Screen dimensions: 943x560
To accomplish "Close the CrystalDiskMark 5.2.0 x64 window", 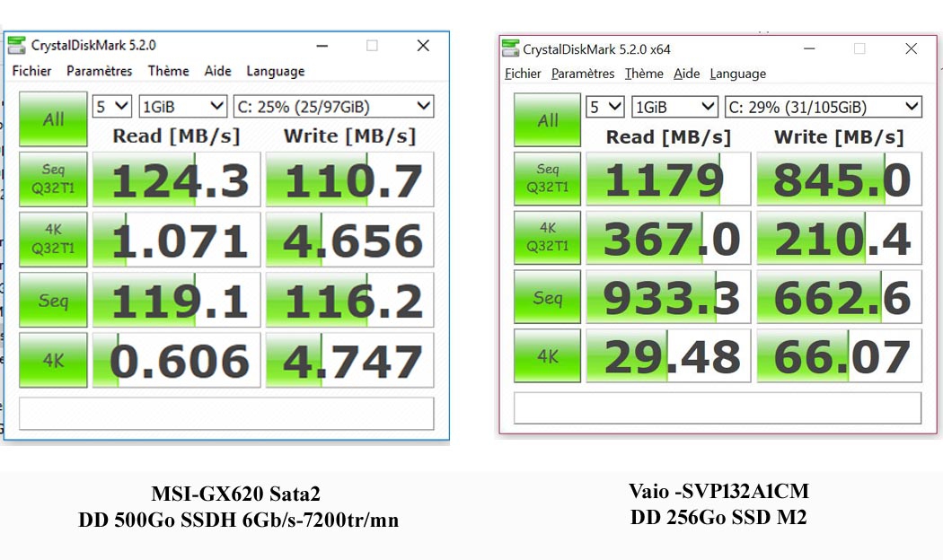I will point(912,48).
